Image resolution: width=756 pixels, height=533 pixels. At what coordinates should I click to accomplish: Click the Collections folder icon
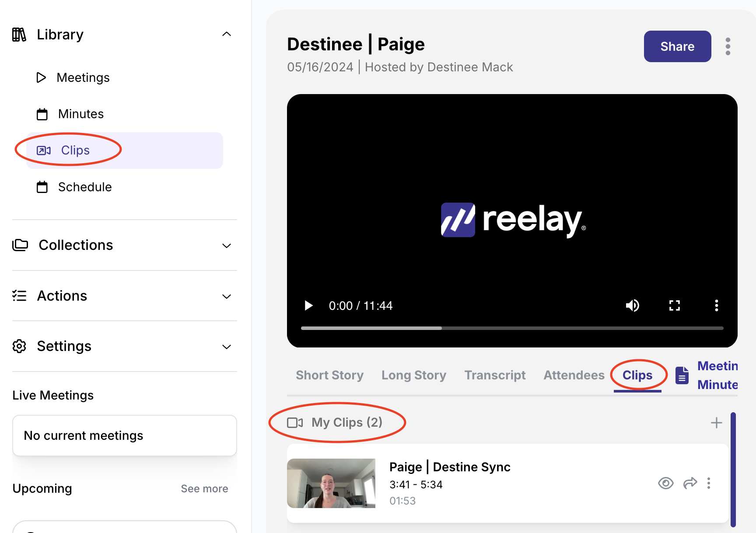pyautogui.click(x=20, y=245)
